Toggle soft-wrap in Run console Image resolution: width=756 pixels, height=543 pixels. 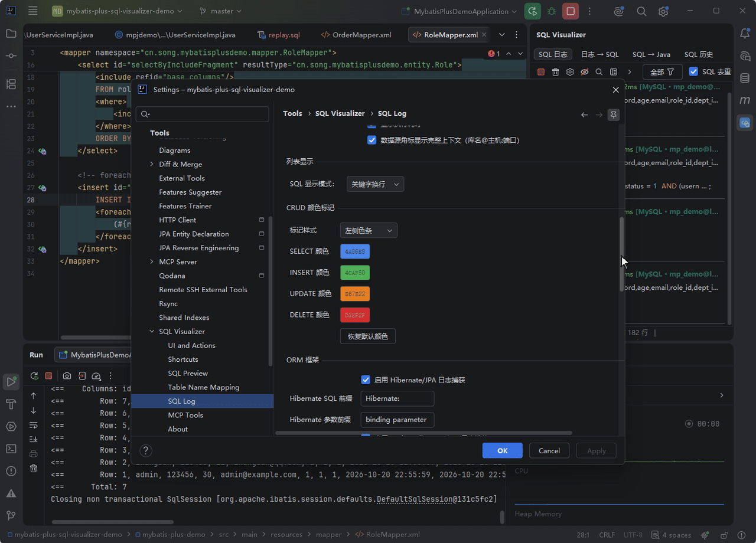click(34, 426)
